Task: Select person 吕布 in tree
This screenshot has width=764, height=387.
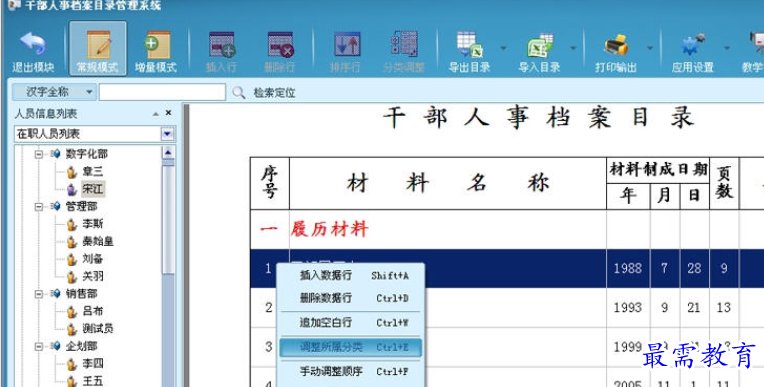Action: 93,311
